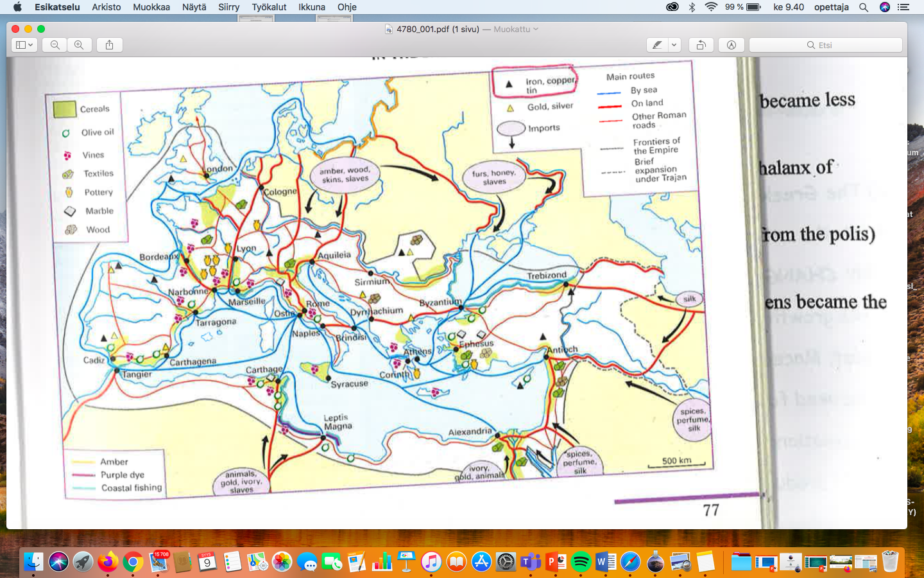Click the zoom out magnifier button

55,45
